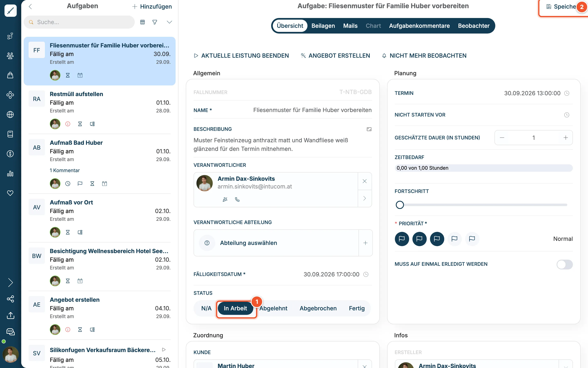Set status to Abgelehnt
This screenshot has height=368, width=588.
pyautogui.click(x=273, y=308)
